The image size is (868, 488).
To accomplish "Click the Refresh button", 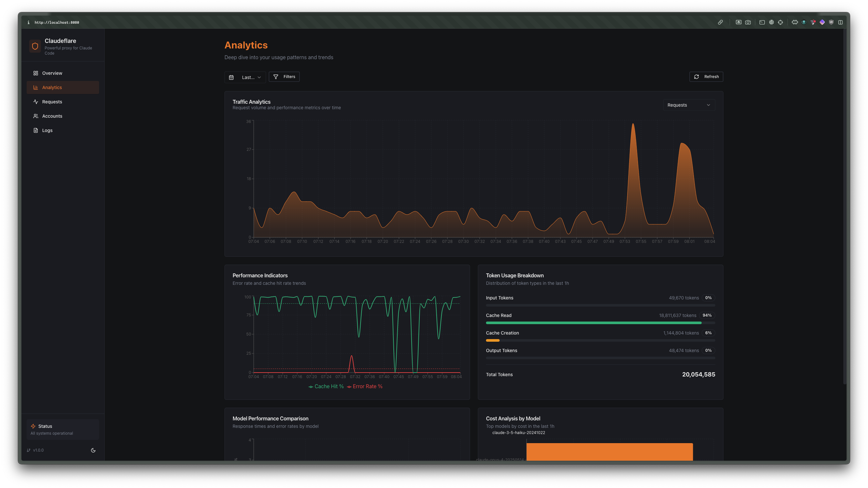I will click(x=706, y=76).
